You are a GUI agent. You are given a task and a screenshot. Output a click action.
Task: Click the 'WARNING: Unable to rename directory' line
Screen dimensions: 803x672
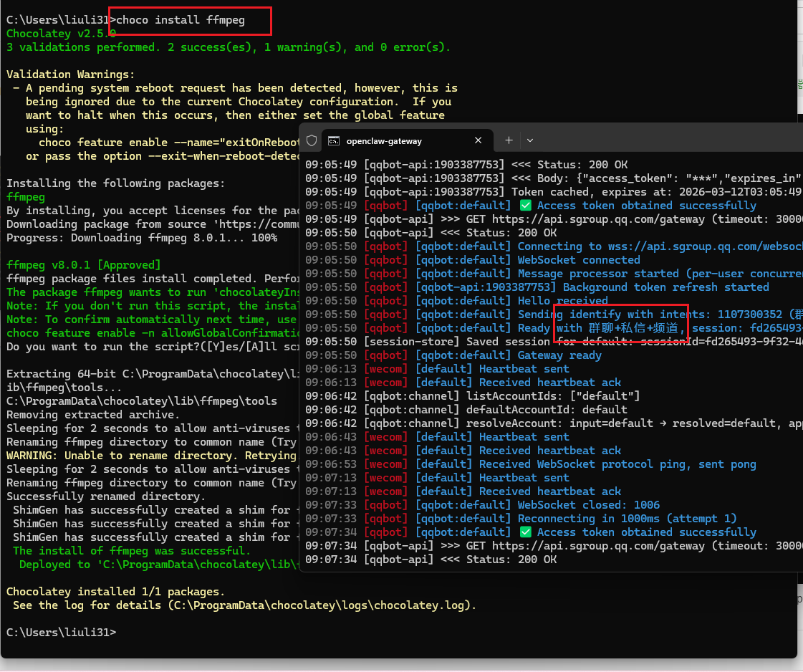point(151,456)
